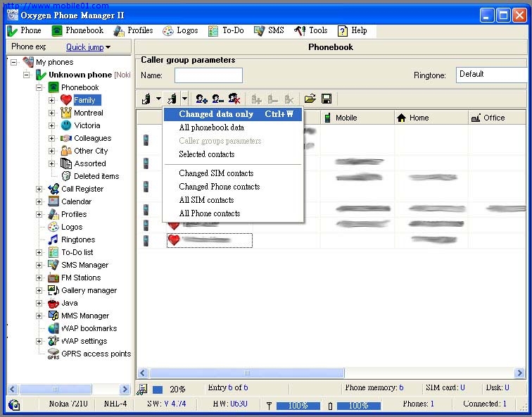Image resolution: width=532 pixels, height=417 pixels.
Task: Choose All phonebook data menu entry
Action: tap(233, 127)
